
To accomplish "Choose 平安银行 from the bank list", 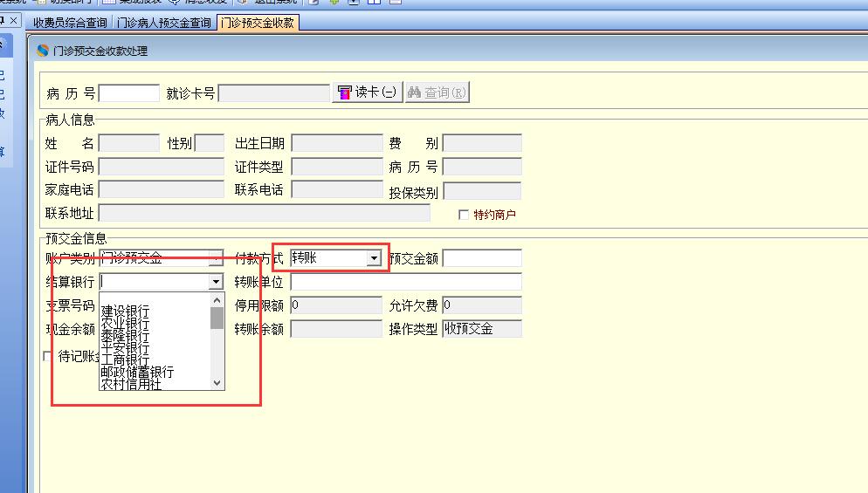I will pos(125,347).
